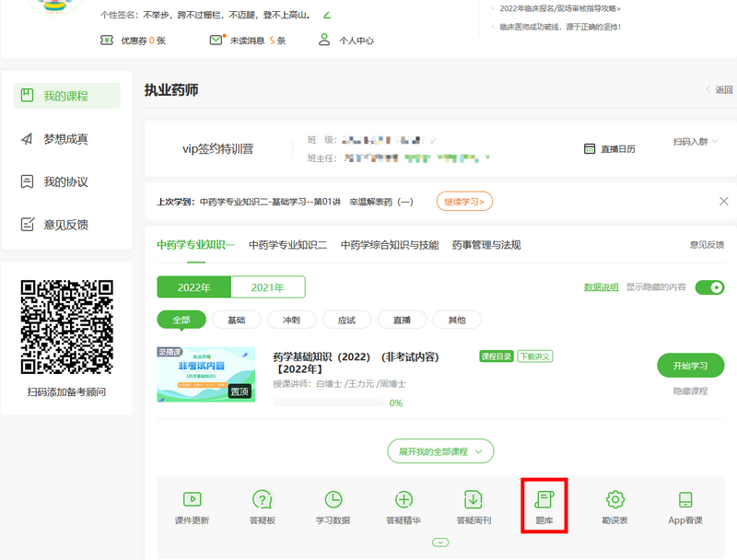Select the 2021年 year option

[267, 287]
